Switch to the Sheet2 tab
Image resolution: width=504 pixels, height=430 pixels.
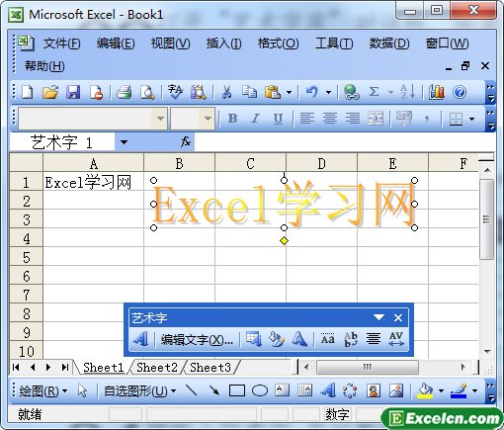click(x=157, y=367)
